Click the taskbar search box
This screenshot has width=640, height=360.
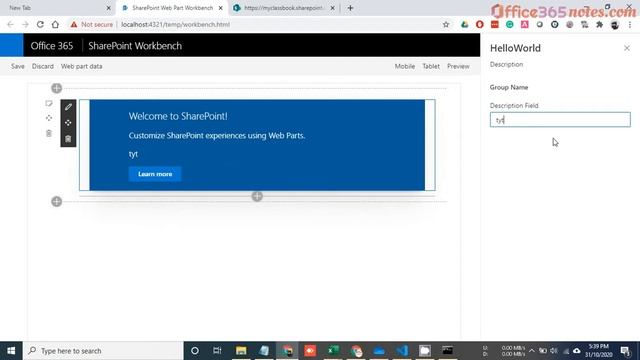103,351
